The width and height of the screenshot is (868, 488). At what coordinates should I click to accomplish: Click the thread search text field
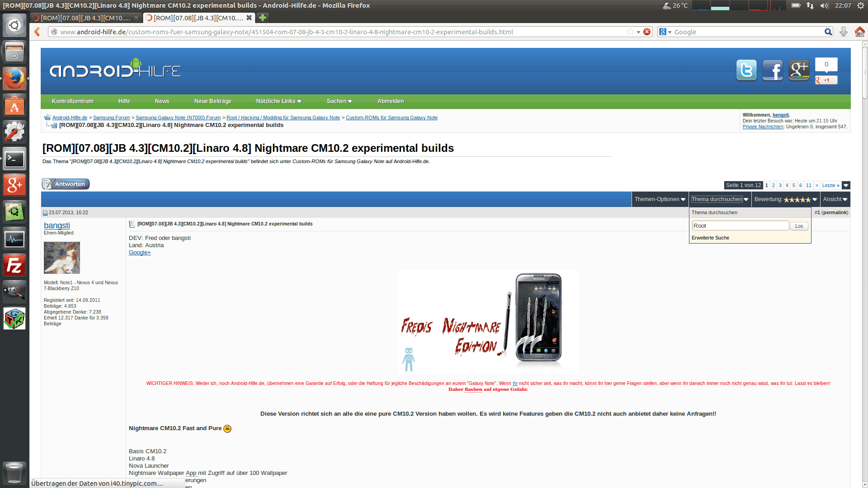(741, 226)
